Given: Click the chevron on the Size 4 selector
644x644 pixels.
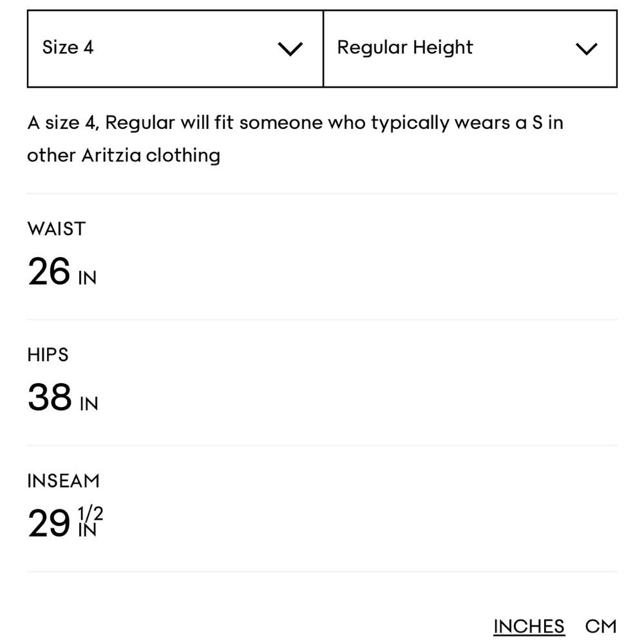Looking at the screenshot, I should (x=290, y=48).
